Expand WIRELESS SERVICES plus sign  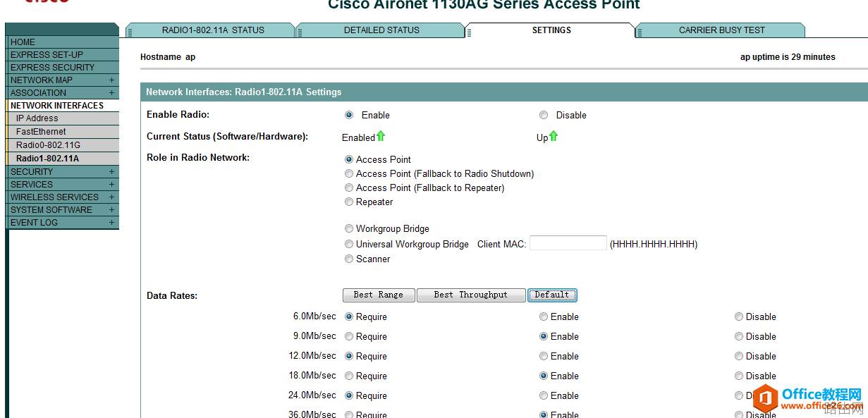(111, 197)
